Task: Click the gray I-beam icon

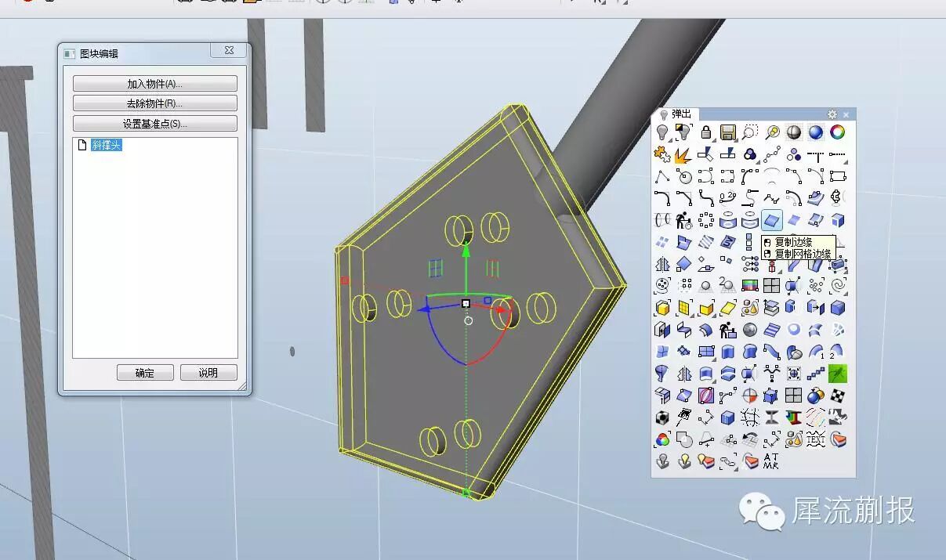Action: [x=771, y=417]
